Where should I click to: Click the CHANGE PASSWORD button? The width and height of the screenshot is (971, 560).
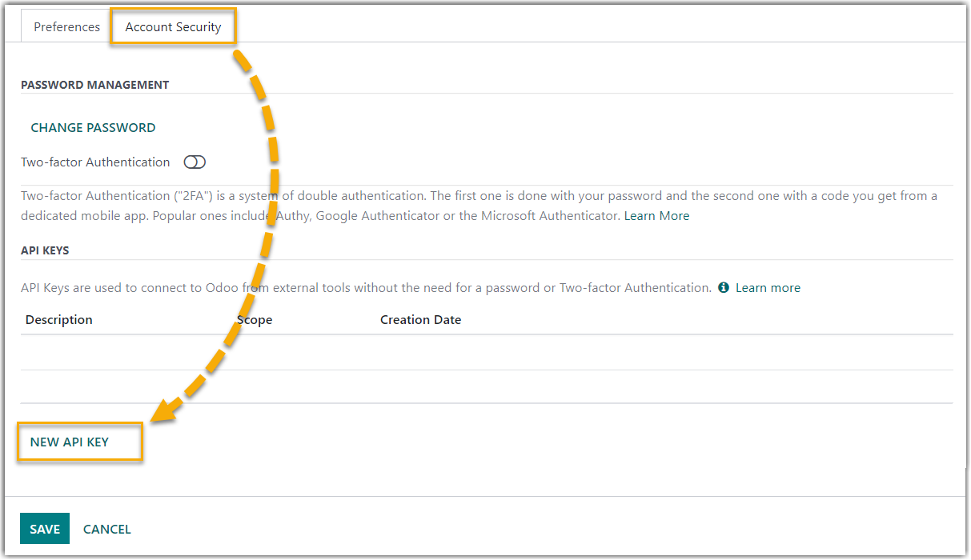click(93, 128)
